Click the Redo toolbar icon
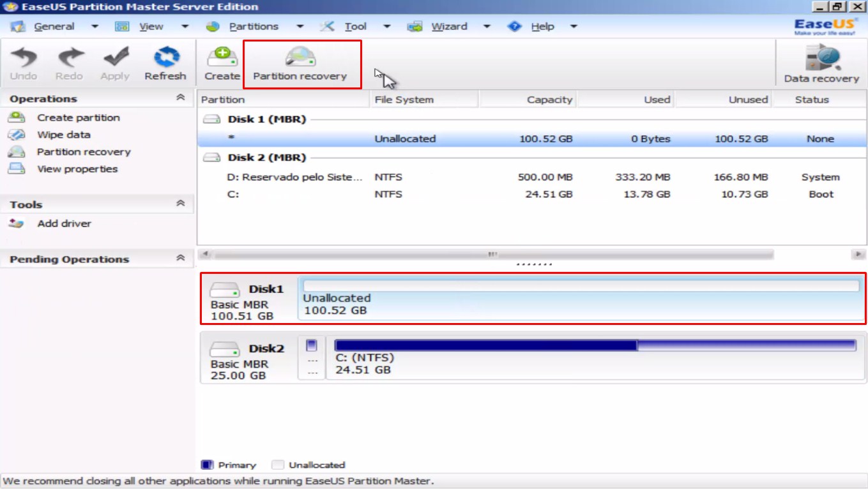 click(69, 63)
